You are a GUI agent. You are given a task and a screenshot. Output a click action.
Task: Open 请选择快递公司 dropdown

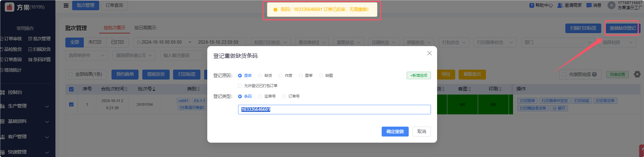click(x=134, y=55)
